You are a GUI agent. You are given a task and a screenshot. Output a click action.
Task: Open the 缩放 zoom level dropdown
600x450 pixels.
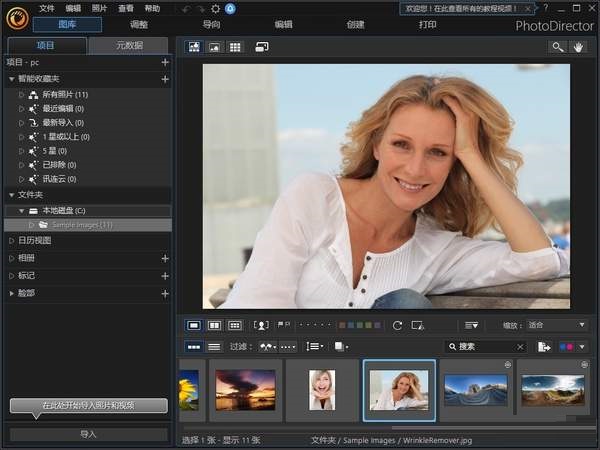pos(556,325)
